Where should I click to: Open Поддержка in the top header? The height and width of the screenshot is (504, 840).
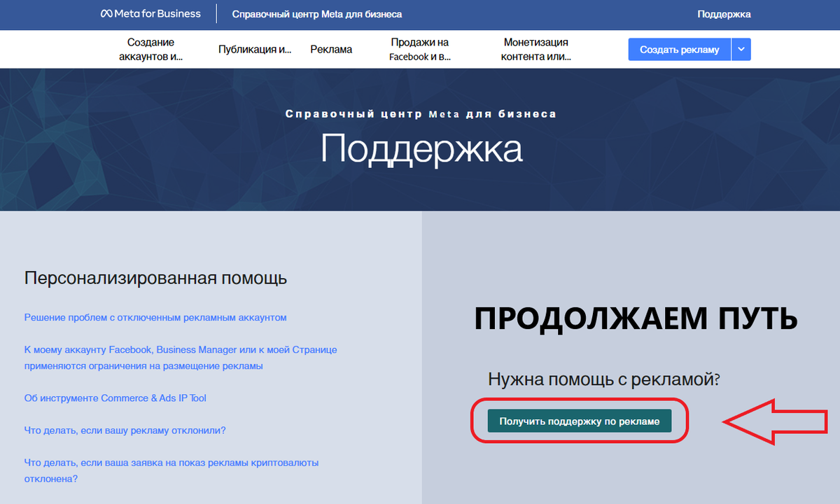click(x=724, y=14)
